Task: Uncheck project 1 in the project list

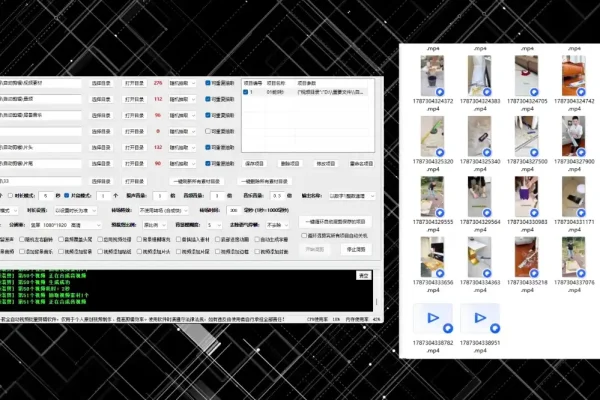Action: [x=246, y=92]
